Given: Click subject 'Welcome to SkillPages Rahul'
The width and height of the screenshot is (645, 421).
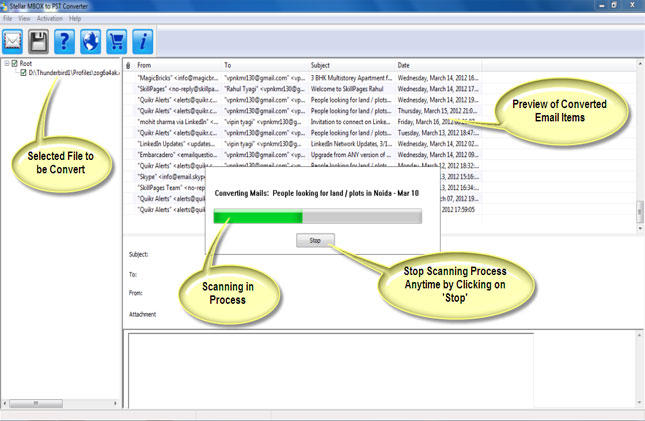Looking at the screenshot, I should click(347, 89).
